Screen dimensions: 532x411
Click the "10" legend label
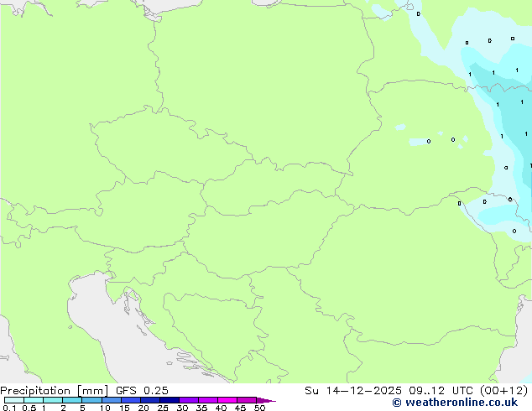pos(105,408)
